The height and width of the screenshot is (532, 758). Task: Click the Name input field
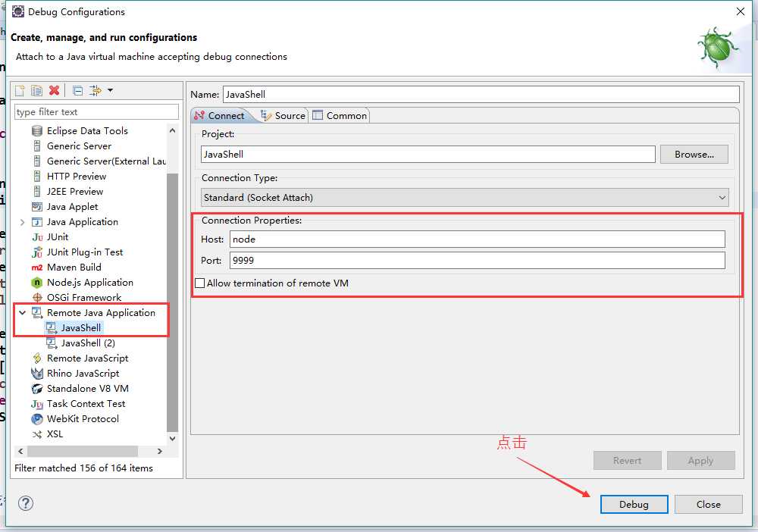coord(481,94)
